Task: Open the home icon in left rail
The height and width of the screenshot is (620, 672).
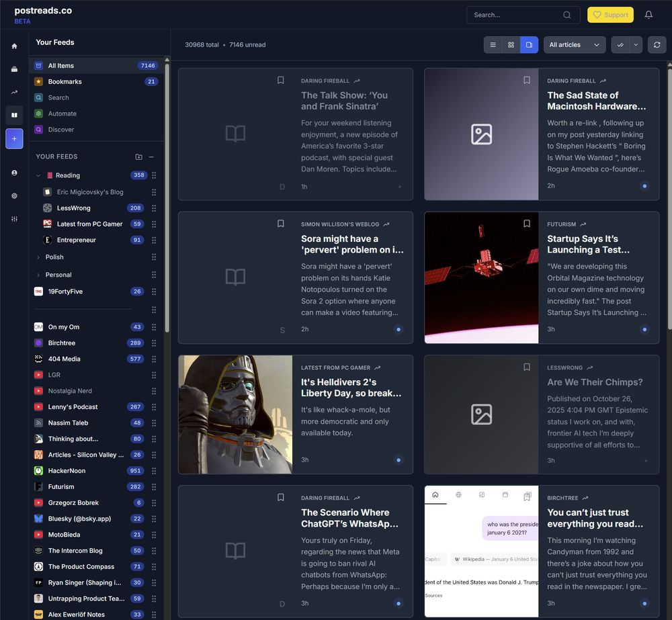Action: coord(14,46)
